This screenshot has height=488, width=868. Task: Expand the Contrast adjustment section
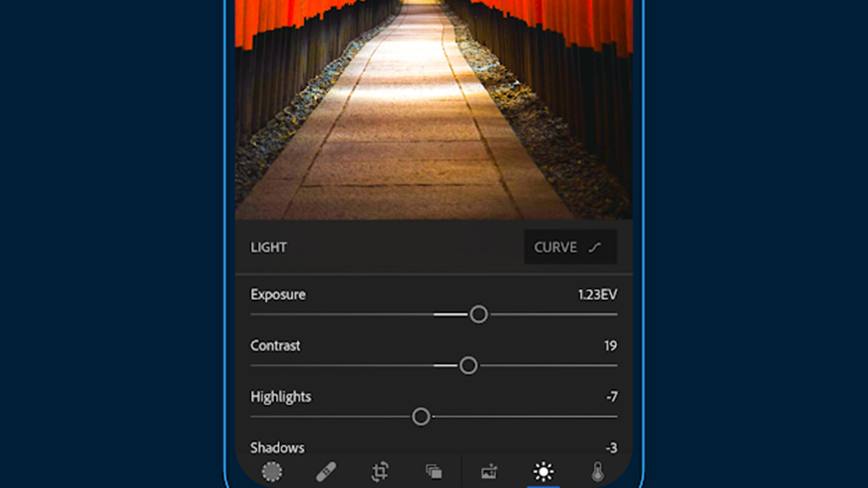[x=275, y=345]
